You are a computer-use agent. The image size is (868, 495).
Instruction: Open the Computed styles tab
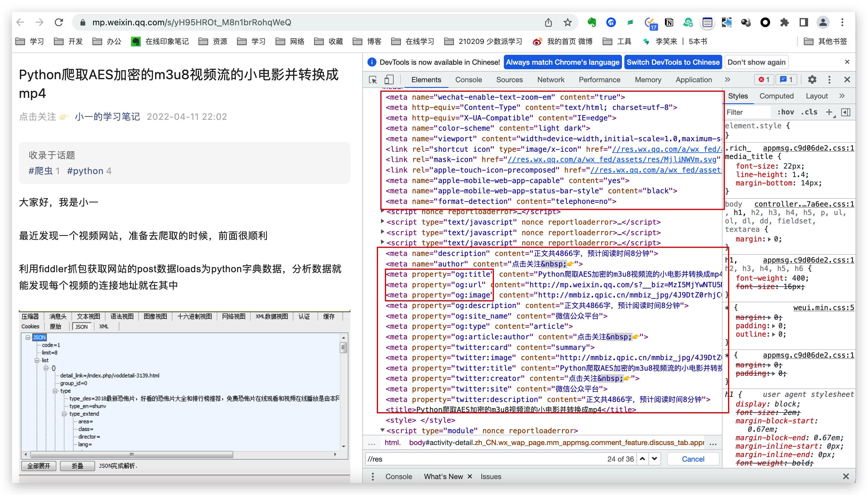[776, 96]
